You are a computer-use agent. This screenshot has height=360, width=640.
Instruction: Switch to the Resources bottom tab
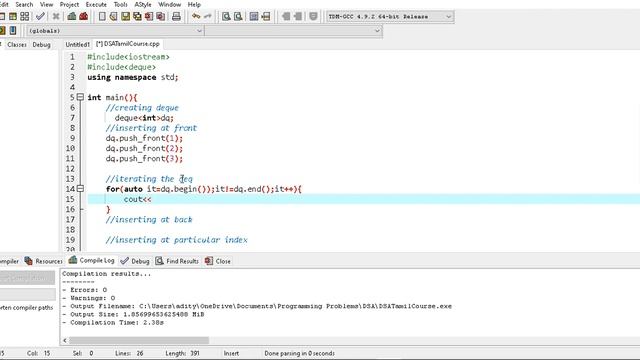pyautogui.click(x=44, y=261)
